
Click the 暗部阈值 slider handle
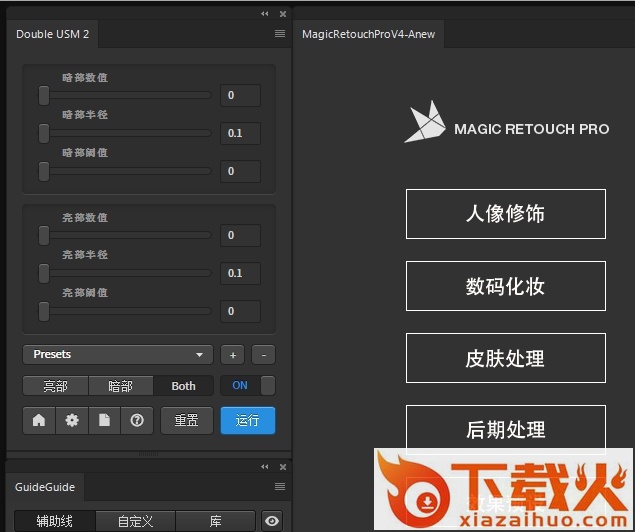click(x=44, y=171)
